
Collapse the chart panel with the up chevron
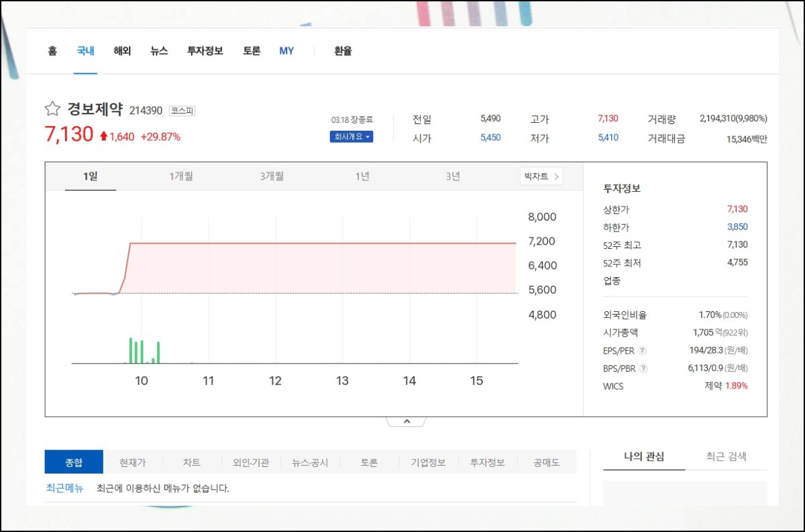[x=406, y=422]
